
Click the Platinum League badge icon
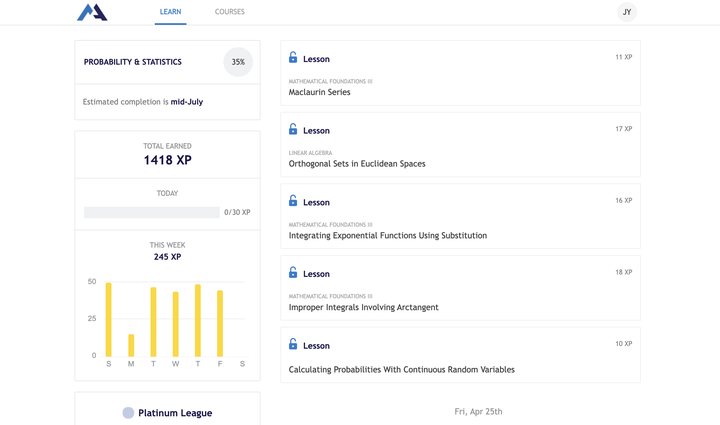tap(128, 412)
